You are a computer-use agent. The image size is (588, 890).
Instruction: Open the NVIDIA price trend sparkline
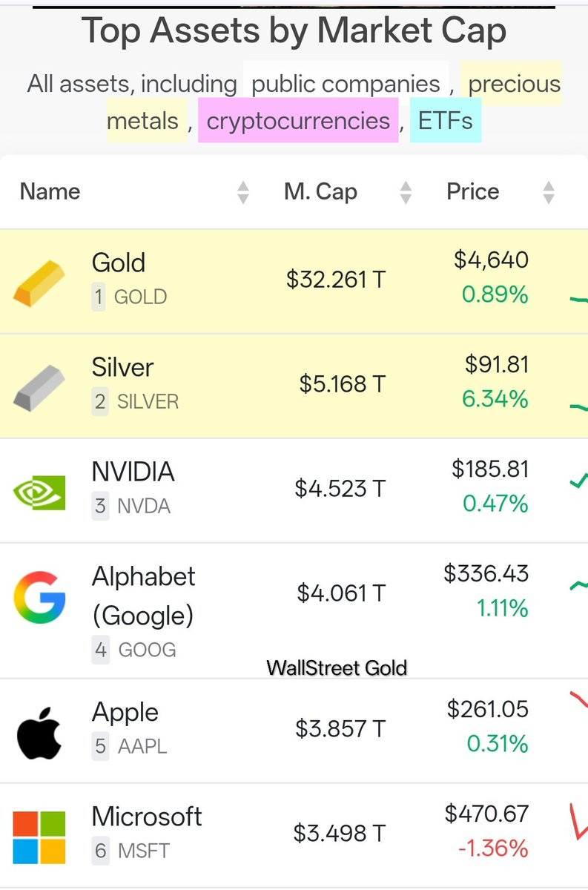578,481
